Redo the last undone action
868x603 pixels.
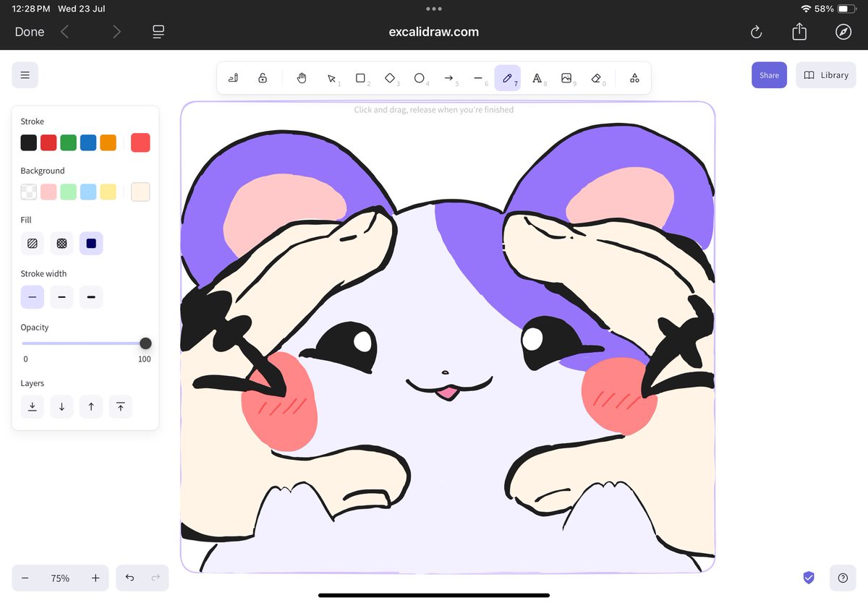(156, 578)
